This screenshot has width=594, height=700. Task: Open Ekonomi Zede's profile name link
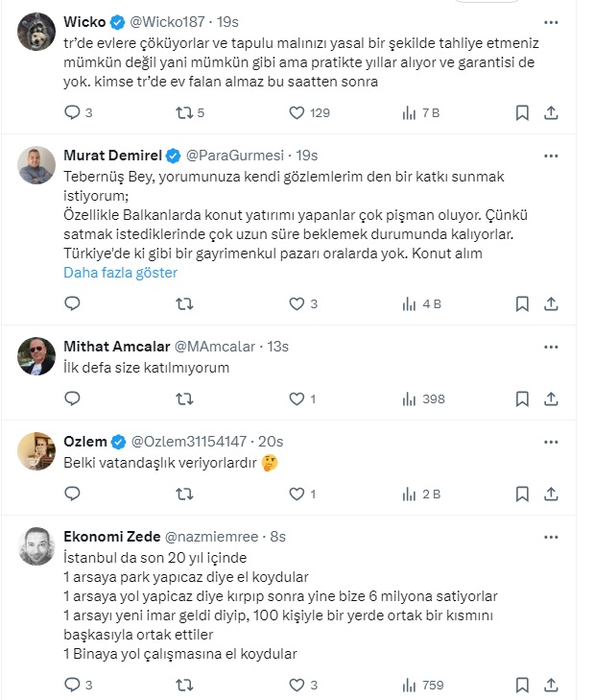(105, 536)
